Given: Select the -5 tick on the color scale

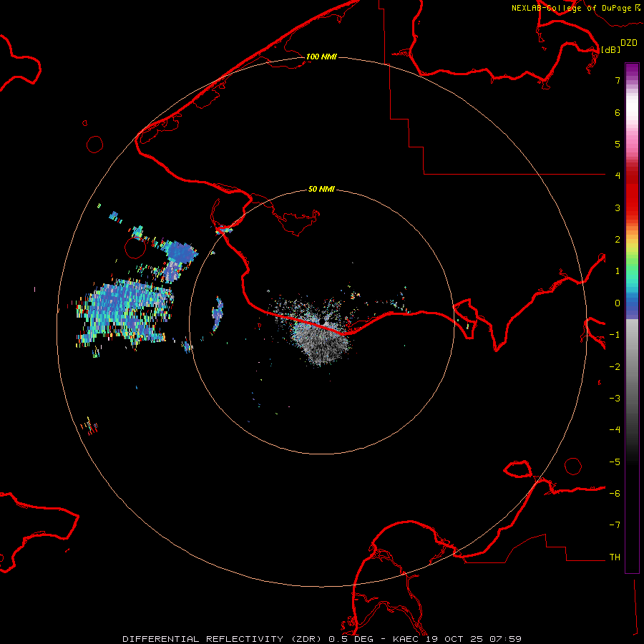Looking at the screenshot, I should point(615,462).
